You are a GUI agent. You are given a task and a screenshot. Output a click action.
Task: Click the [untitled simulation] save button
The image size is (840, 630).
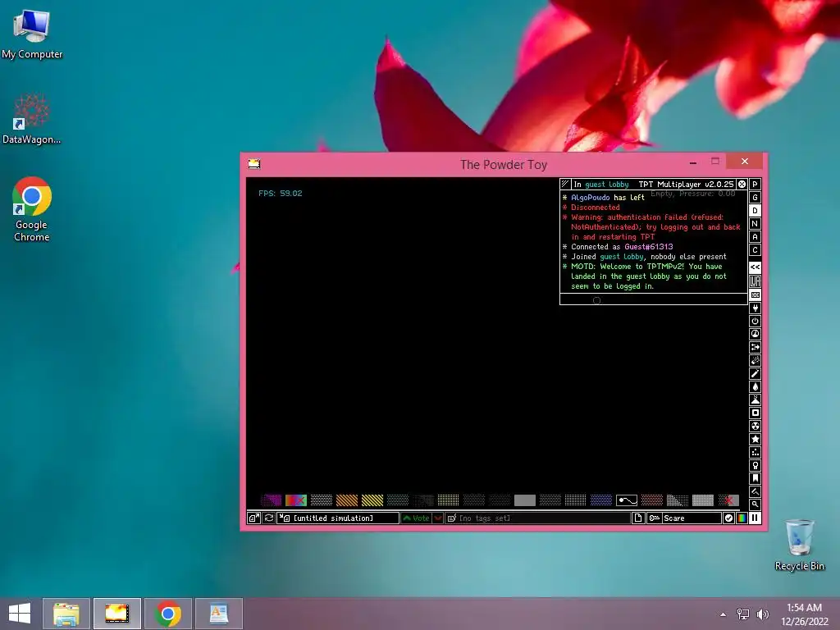tap(338, 518)
